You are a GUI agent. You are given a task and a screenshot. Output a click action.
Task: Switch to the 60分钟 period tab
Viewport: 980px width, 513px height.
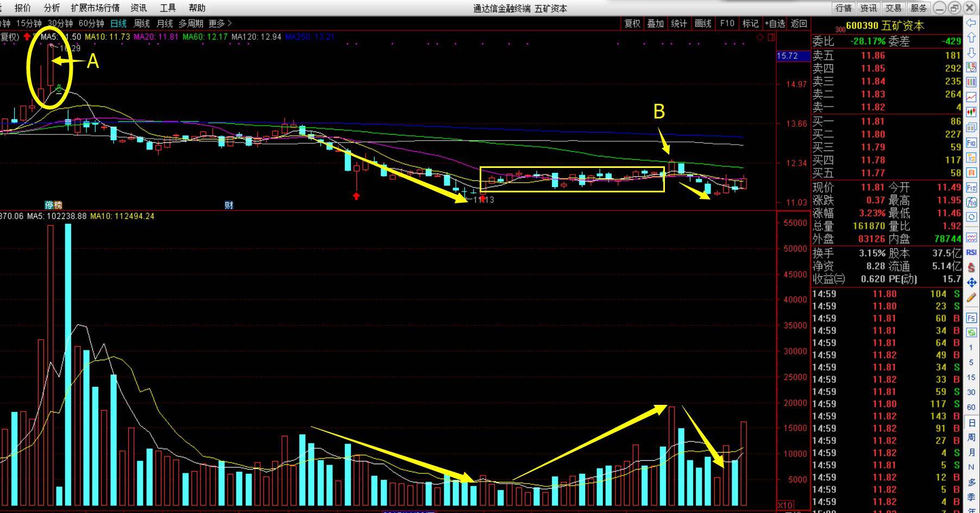point(91,23)
